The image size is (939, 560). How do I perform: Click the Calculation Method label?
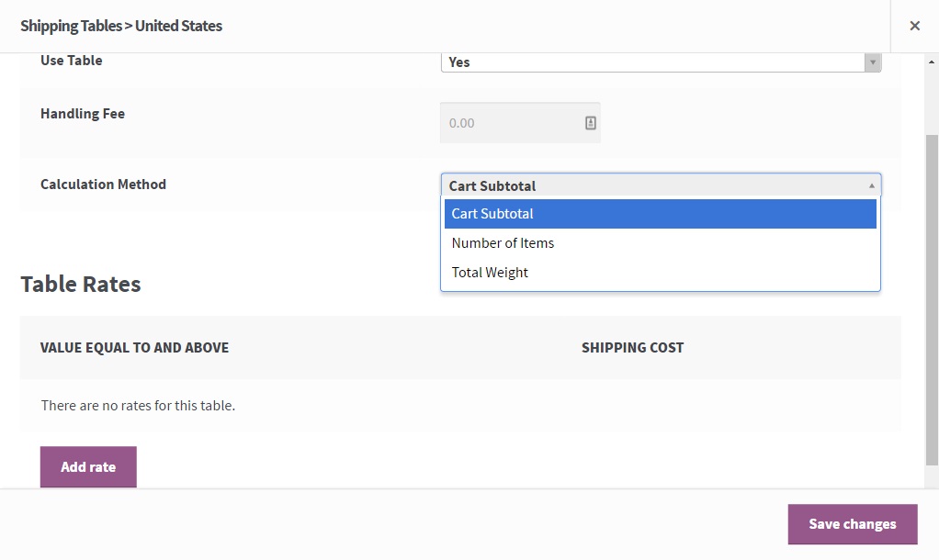click(x=103, y=185)
